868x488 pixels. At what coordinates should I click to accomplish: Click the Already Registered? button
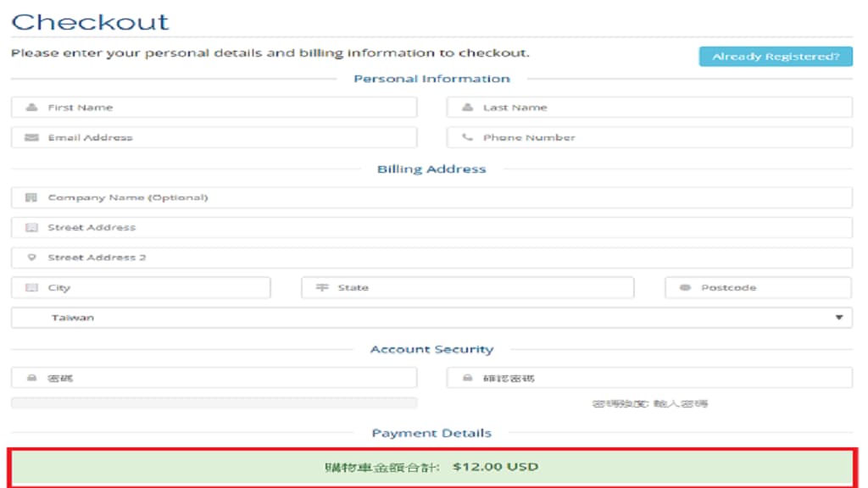[x=776, y=57]
